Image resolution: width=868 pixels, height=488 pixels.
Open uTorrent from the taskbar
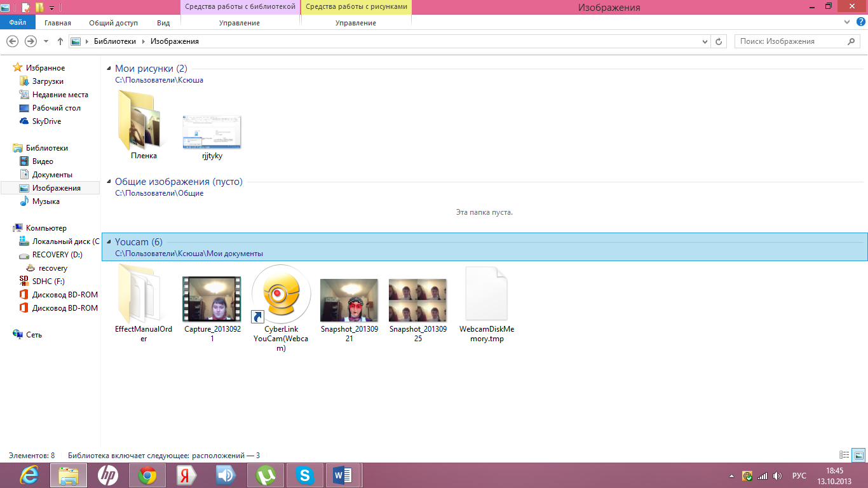pos(266,475)
